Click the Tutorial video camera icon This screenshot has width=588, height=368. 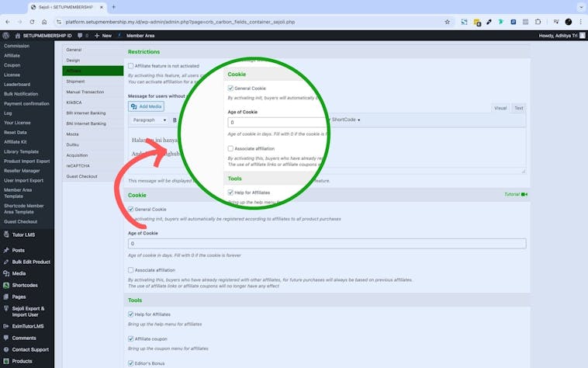[x=524, y=194]
